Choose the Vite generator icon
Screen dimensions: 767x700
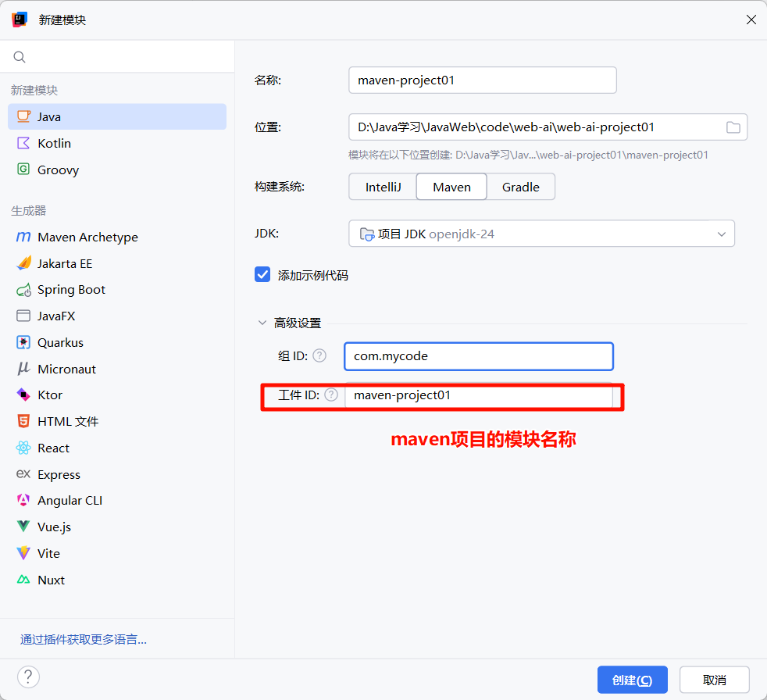[23, 553]
